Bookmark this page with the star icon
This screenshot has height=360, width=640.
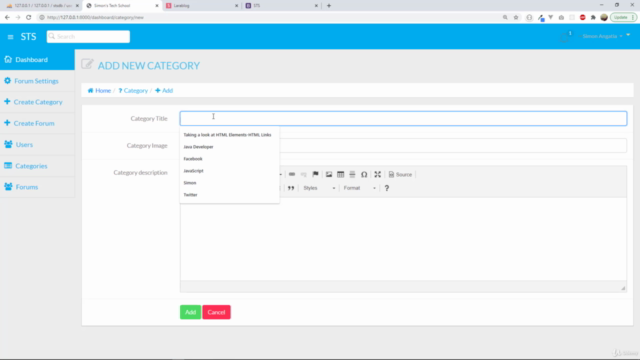516,17
